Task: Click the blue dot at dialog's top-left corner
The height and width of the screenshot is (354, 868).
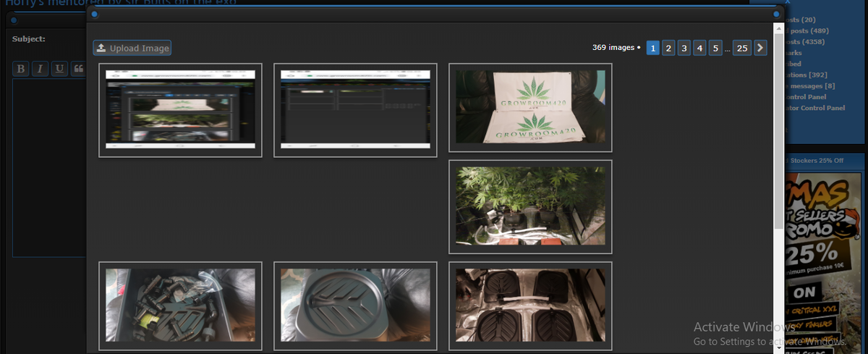Action: click(x=95, y=14)
